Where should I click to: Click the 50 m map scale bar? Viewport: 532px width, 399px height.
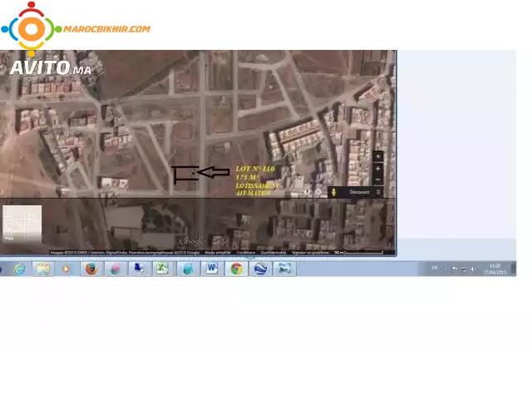point(358,253)
